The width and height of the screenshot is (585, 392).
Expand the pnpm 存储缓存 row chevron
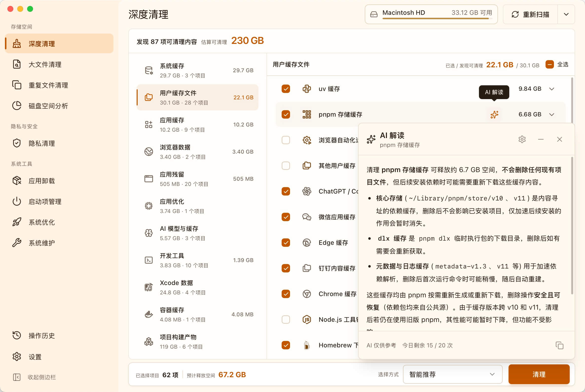coord(552,114)
